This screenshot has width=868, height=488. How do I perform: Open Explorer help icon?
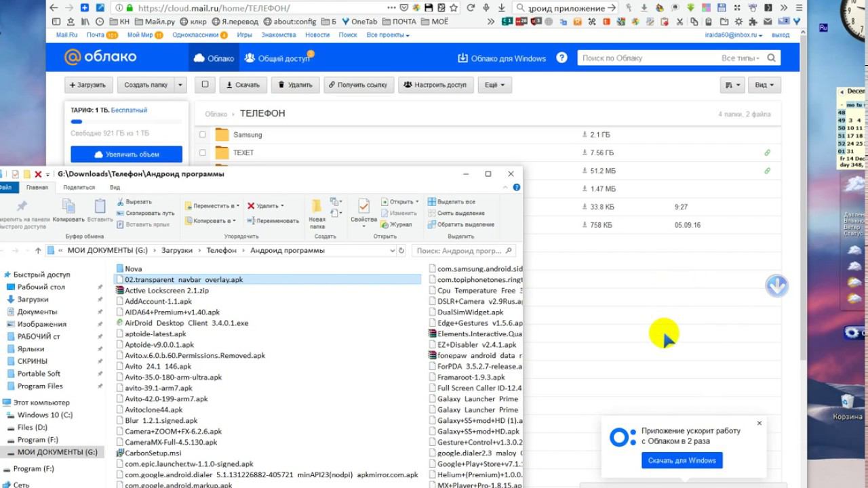point(517,187)
